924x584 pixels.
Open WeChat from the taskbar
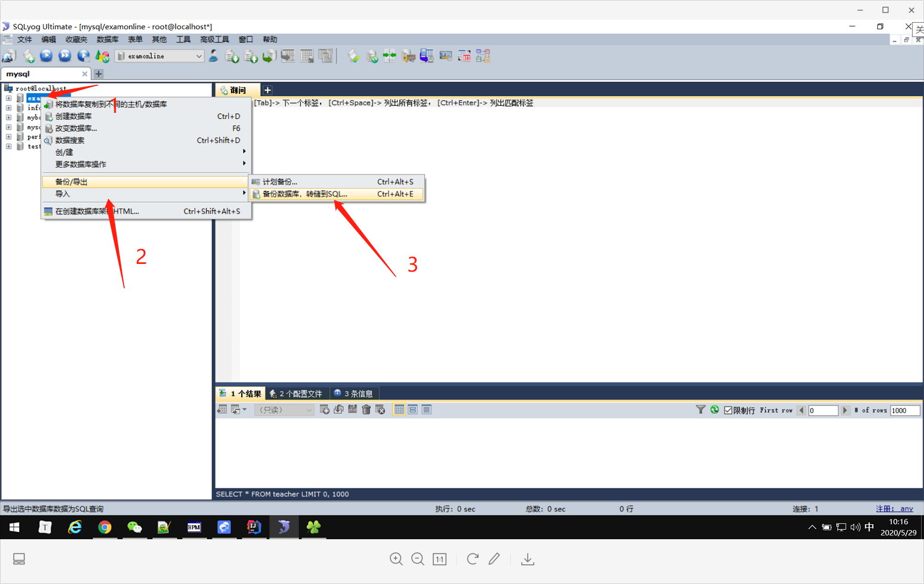(x=135, y=527)
